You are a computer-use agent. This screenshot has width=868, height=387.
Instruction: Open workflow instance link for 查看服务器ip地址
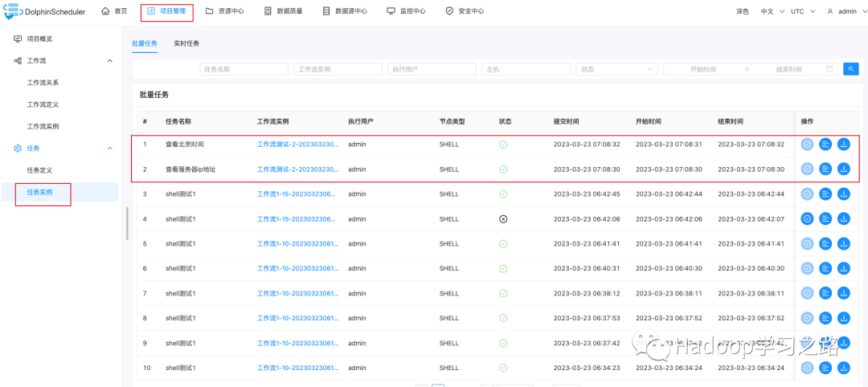click(297, 169)
